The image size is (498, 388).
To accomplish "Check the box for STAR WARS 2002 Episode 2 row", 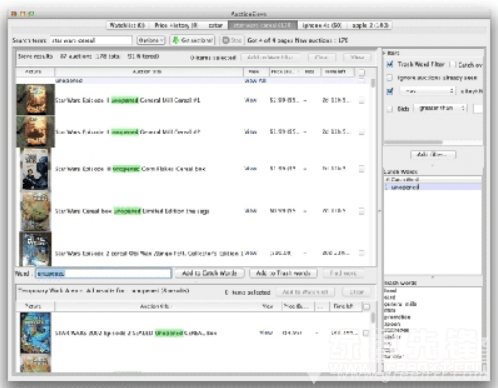I will tap(366, 333).
